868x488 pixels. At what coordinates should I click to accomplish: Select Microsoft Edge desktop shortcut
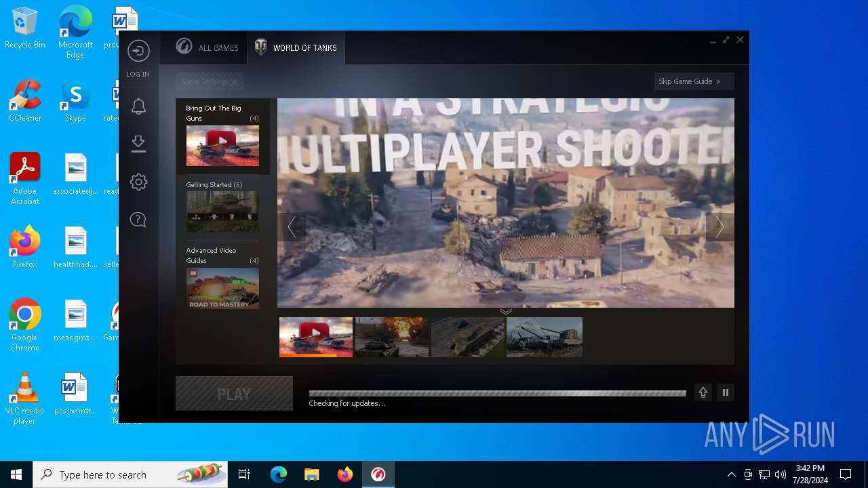pos(75,33)
